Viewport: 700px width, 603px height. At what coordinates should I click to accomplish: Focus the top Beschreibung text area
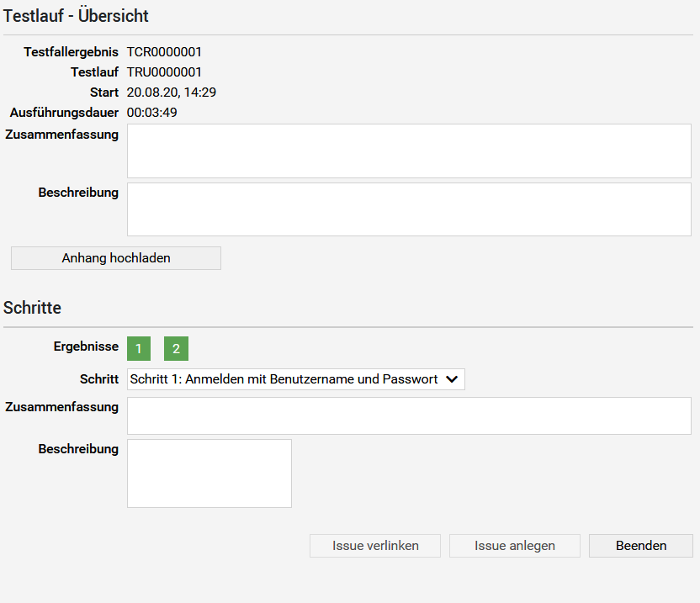pyautogui.click(x=409, y=209)
